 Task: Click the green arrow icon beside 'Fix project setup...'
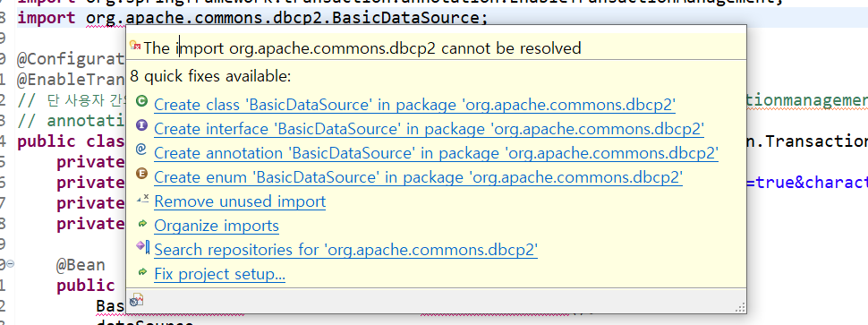coord(142,272)
